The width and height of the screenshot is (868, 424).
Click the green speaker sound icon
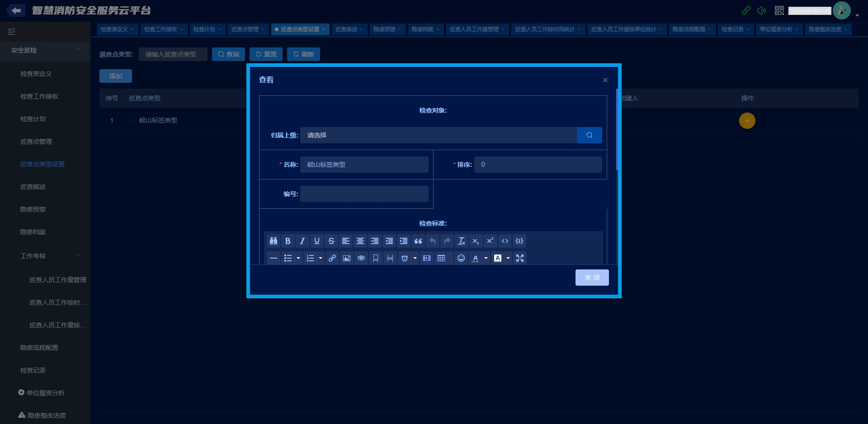coord(762,10)
